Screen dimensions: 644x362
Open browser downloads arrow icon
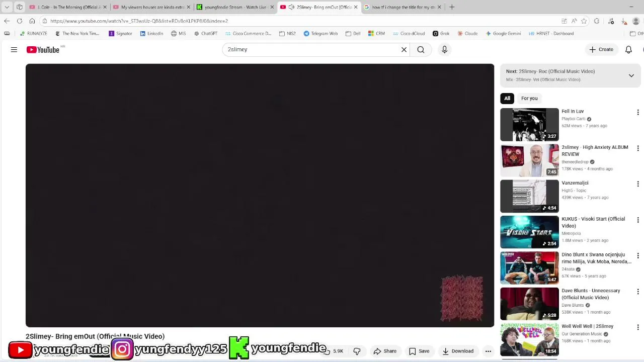pyautogui.click(x=624, y=21)
